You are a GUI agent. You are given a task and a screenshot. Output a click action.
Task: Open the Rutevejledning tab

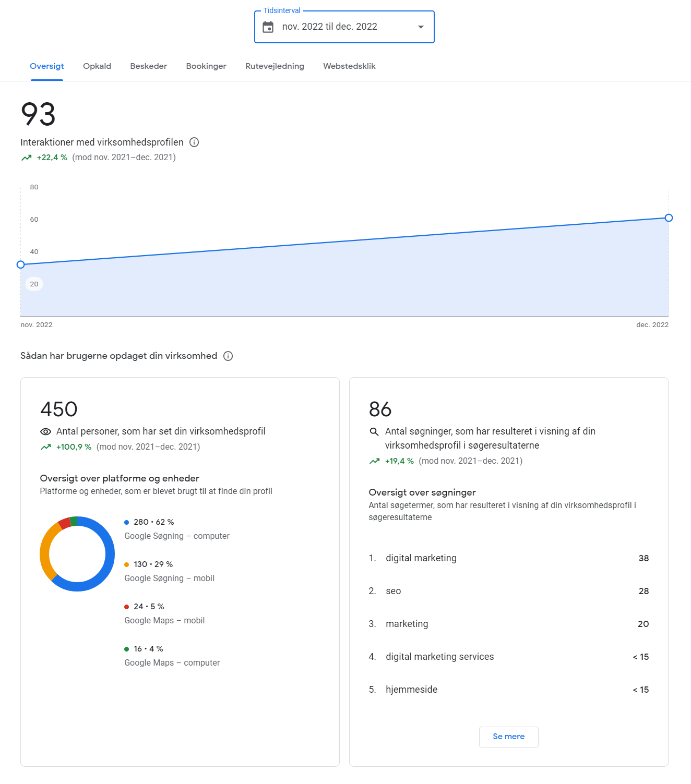coord(275,66)
